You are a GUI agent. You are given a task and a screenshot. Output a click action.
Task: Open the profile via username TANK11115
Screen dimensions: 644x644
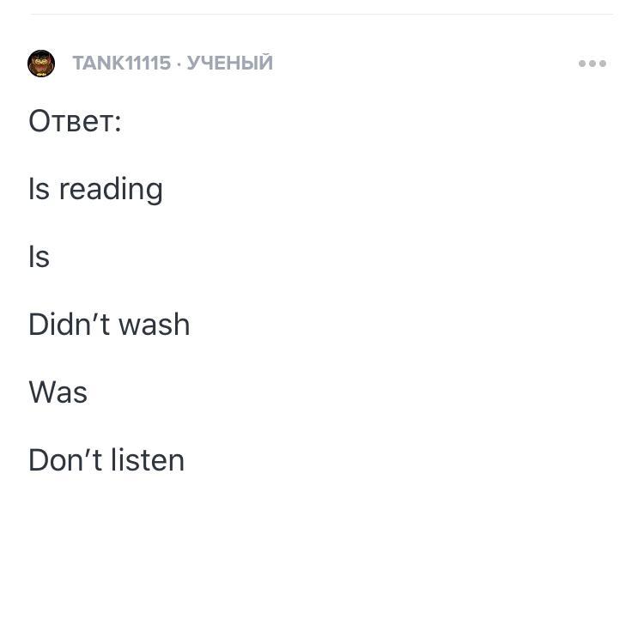tap(121, 64)
